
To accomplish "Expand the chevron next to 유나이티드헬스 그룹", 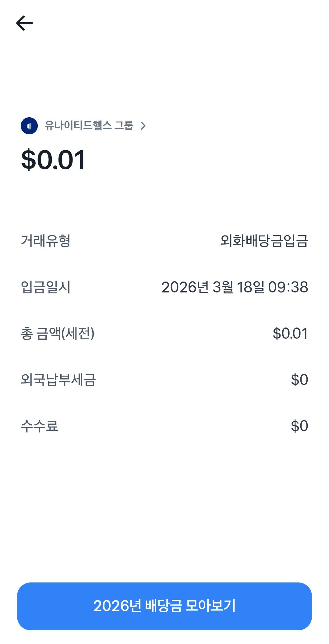I will tap(143, 126).
